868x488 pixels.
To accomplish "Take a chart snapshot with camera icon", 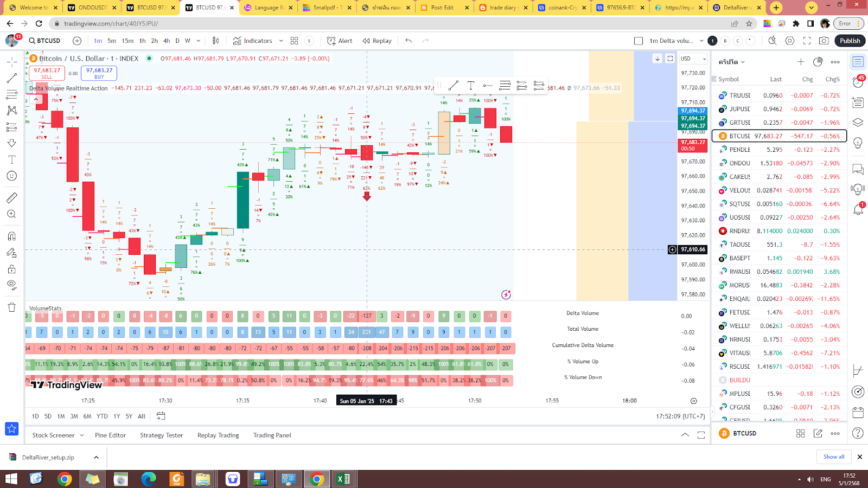I will pos(824,41).
